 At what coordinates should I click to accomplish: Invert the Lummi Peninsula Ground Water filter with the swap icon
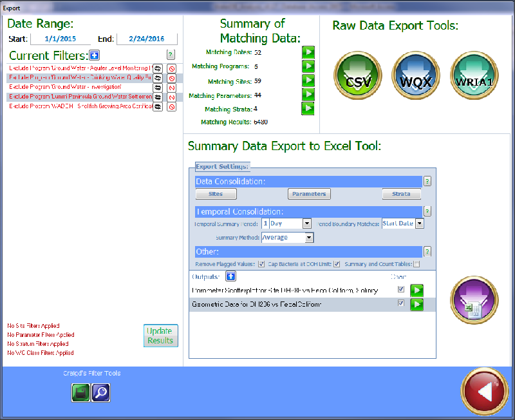pyautogui.click(x=158, y=97)
